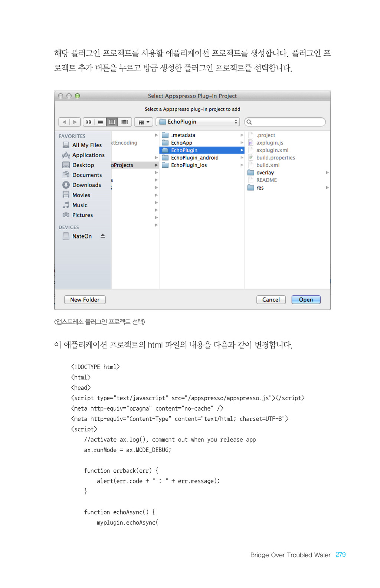Expand the EchoApp folder arrow

[x=242, y=142]
